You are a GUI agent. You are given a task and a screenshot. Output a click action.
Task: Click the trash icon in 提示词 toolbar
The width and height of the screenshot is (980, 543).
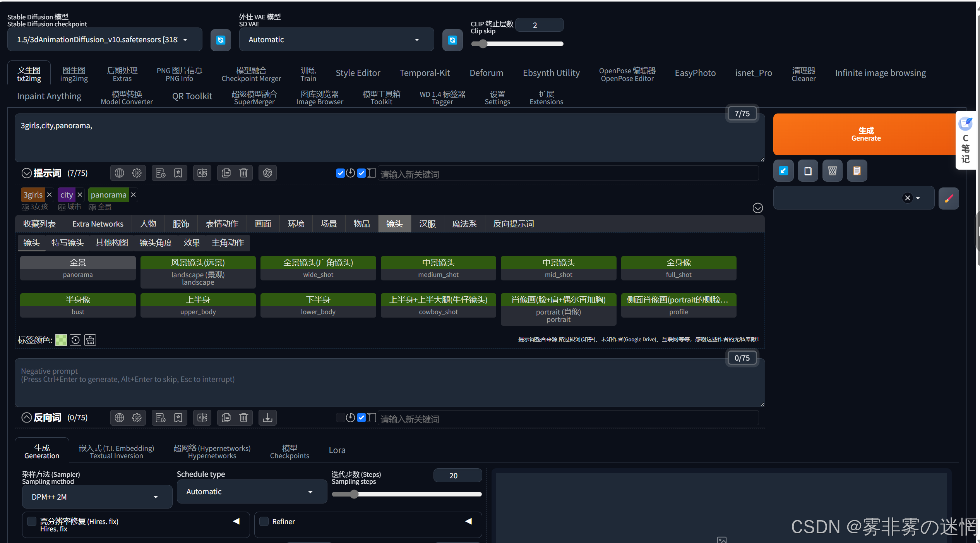pos(243,173)
